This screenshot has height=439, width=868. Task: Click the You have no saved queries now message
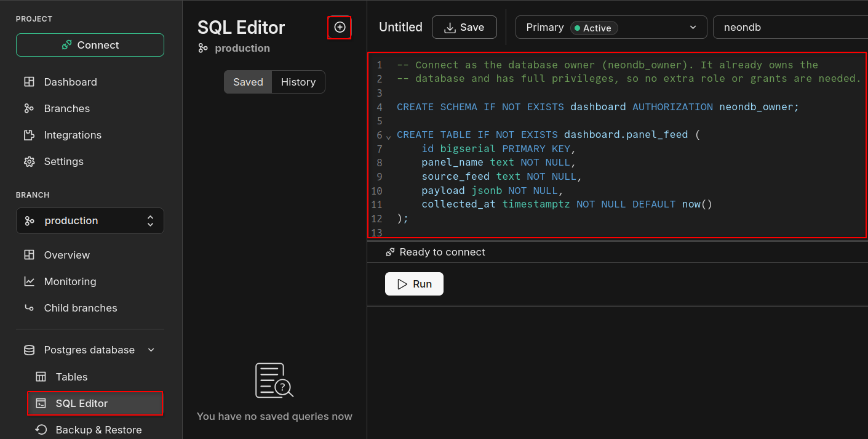(274, 416)
